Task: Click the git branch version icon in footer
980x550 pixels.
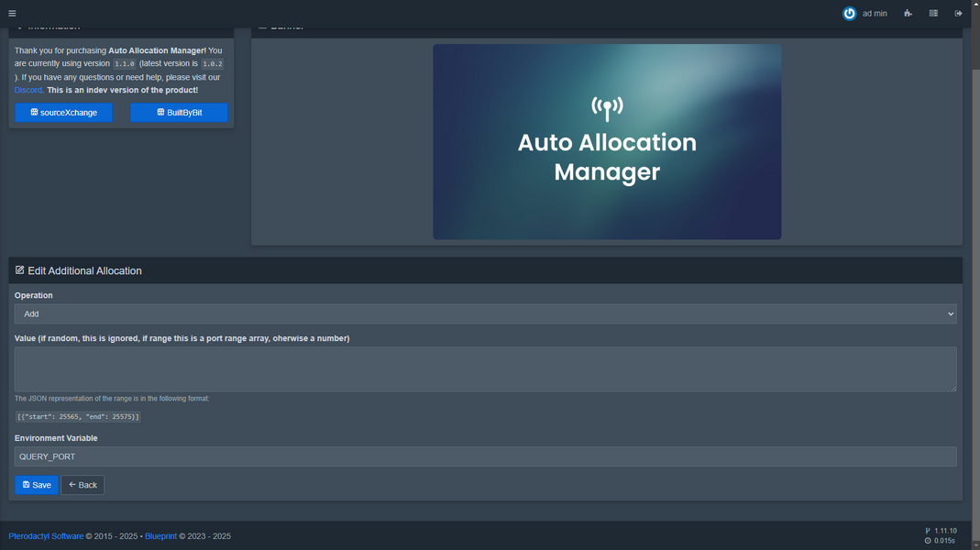Action: (928, 531)
